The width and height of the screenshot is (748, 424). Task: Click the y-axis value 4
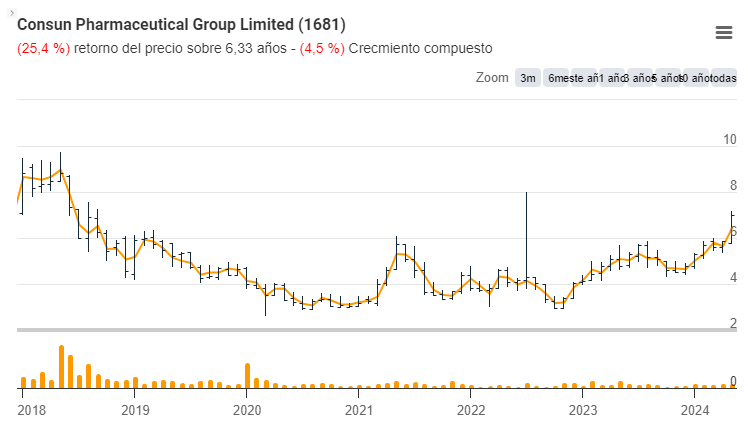tap(733, 277)
